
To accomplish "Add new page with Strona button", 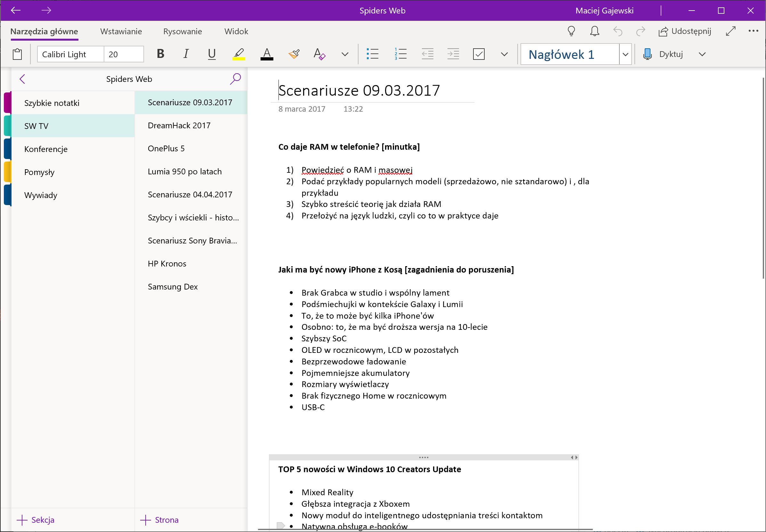I will pyautogui.click(x=159, y=520).
